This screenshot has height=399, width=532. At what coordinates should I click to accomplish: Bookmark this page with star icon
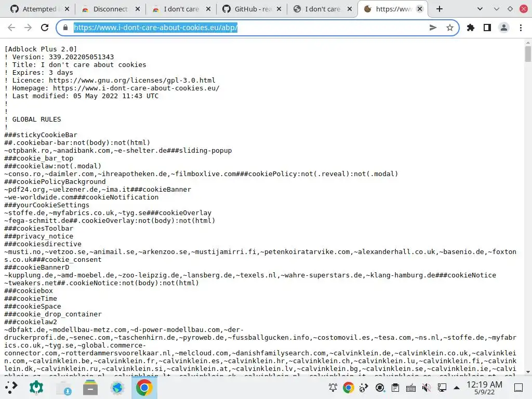pos(449,28)
